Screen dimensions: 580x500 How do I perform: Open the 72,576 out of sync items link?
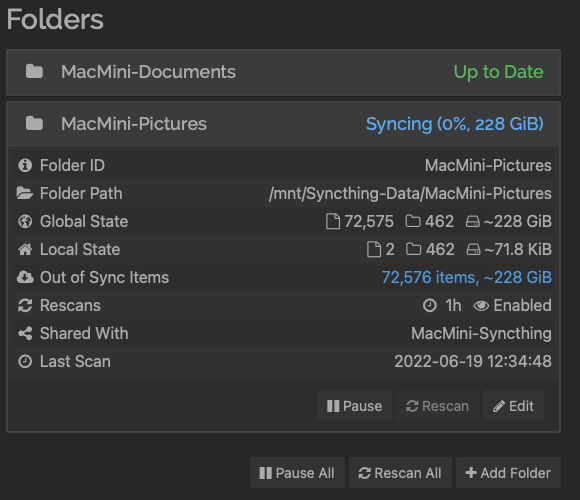[466, 277]
